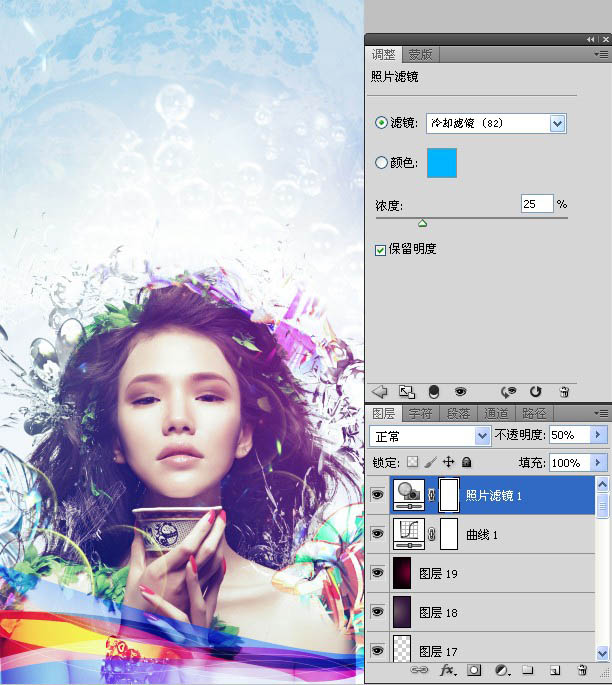Lock image pixels with the brush icon

tap(431, 462)
